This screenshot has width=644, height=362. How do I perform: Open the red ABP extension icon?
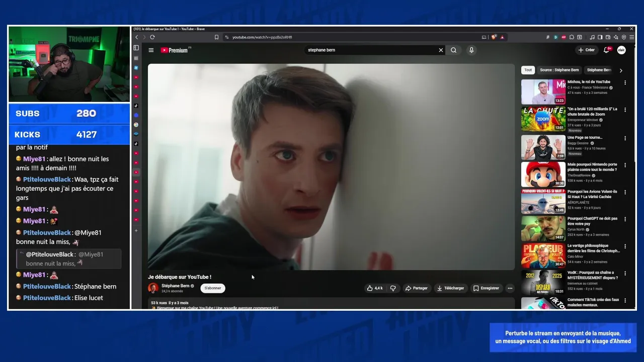pos(563,37)
